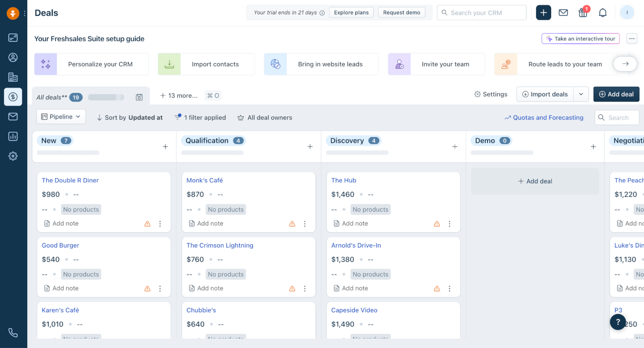Viewport: 644px width, 348px height.
Task: Open Import contacts guide step
Action: [206, 64]
